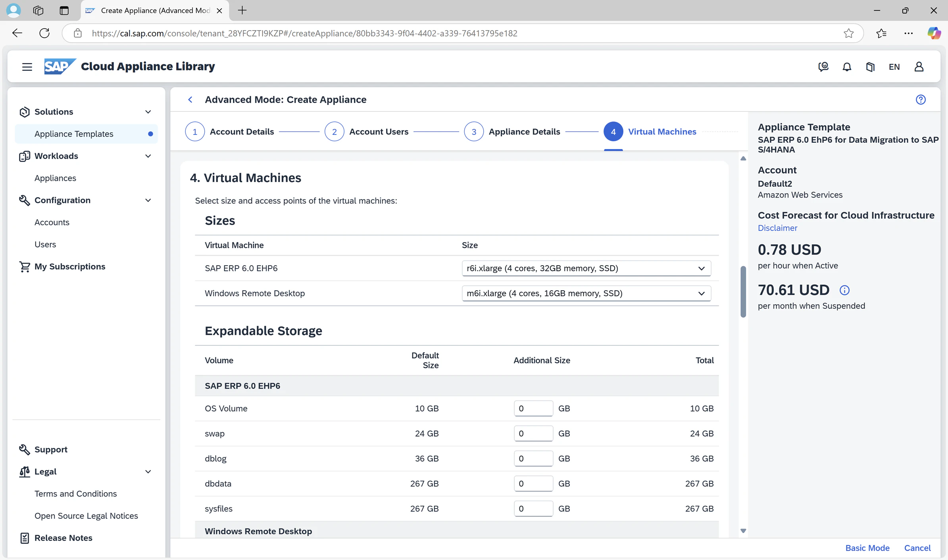948x560 pixels.
Task: Click the SAP logo
Action: (x=60, y=66)
